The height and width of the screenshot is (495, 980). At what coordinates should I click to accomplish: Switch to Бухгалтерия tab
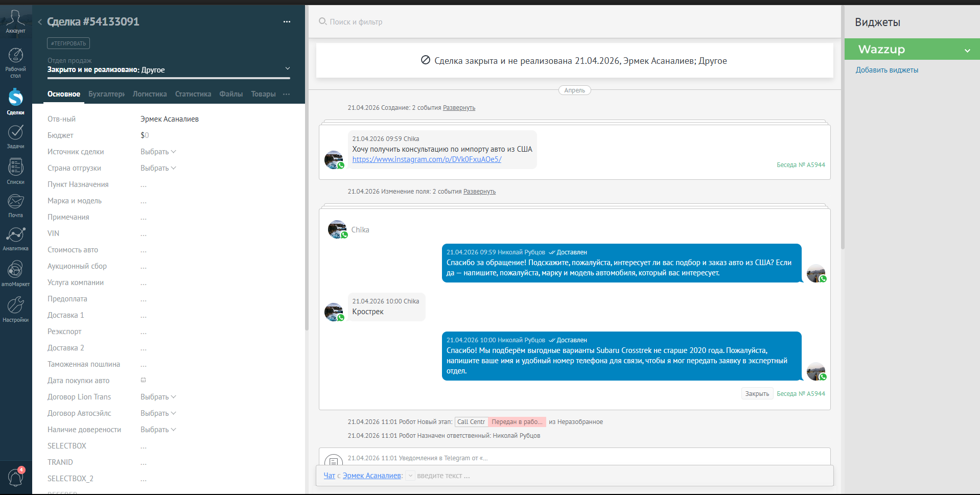click(106, 94)
